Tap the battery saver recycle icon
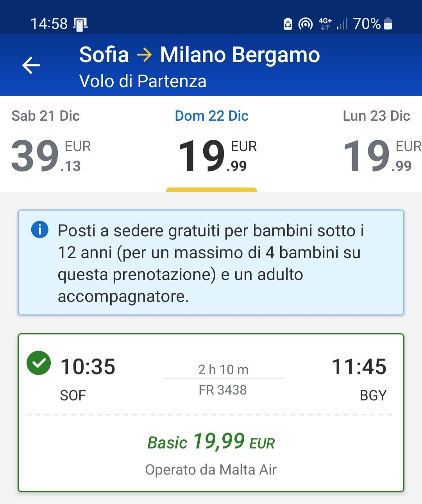The image size is (422, 504). click(x=288, y=24)
